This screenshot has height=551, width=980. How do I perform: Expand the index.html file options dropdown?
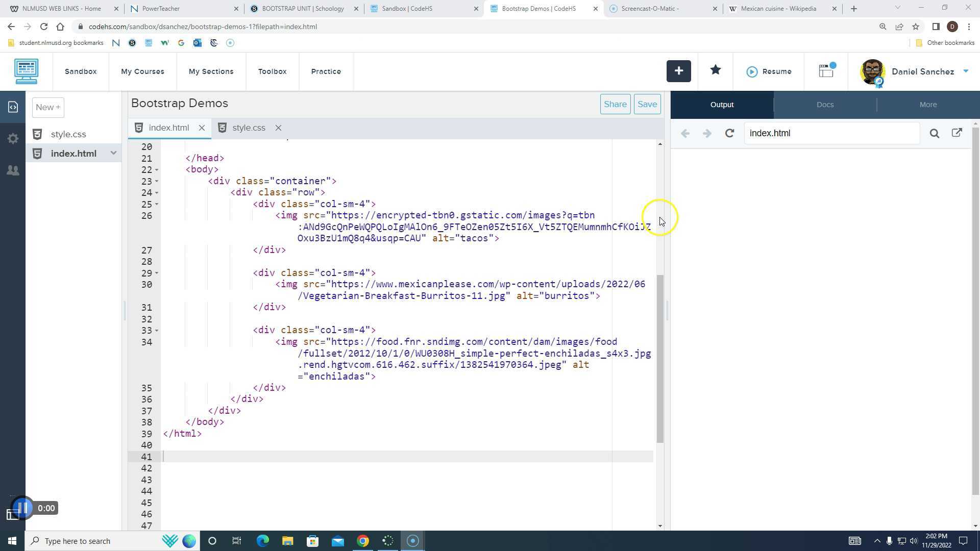(113, 153)
